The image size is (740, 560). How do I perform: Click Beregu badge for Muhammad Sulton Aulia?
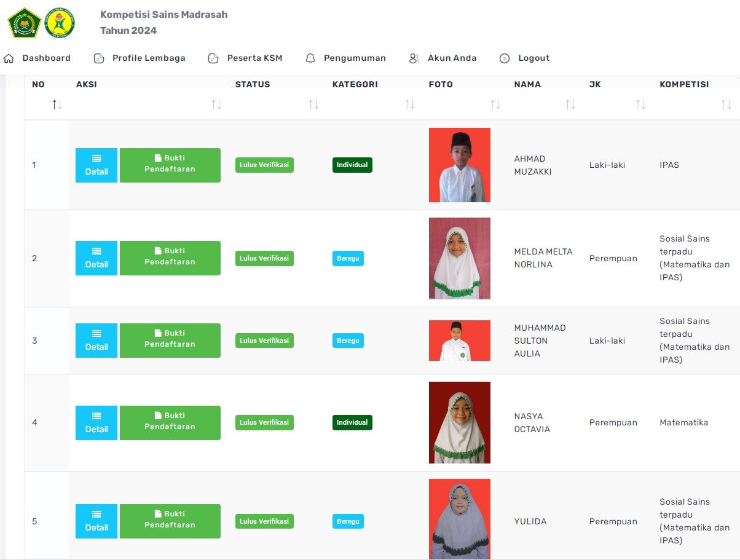click(x=348, y=341)
